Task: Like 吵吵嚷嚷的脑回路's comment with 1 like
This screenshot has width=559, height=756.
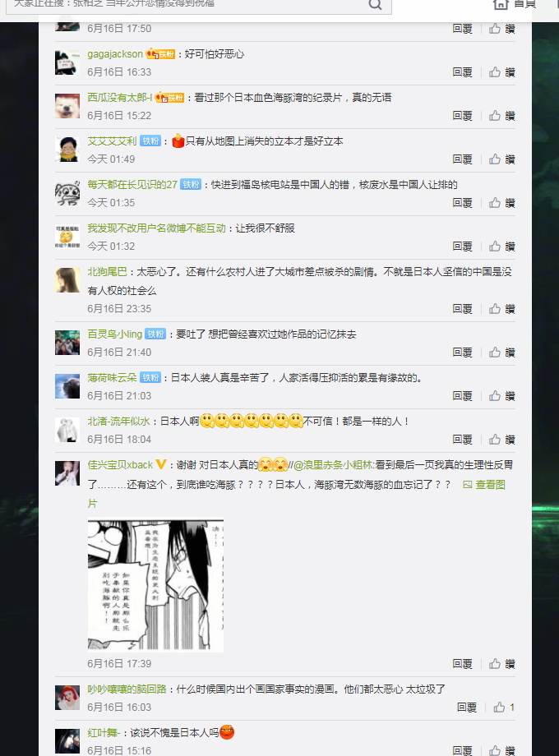Action: tap(499, 708)
